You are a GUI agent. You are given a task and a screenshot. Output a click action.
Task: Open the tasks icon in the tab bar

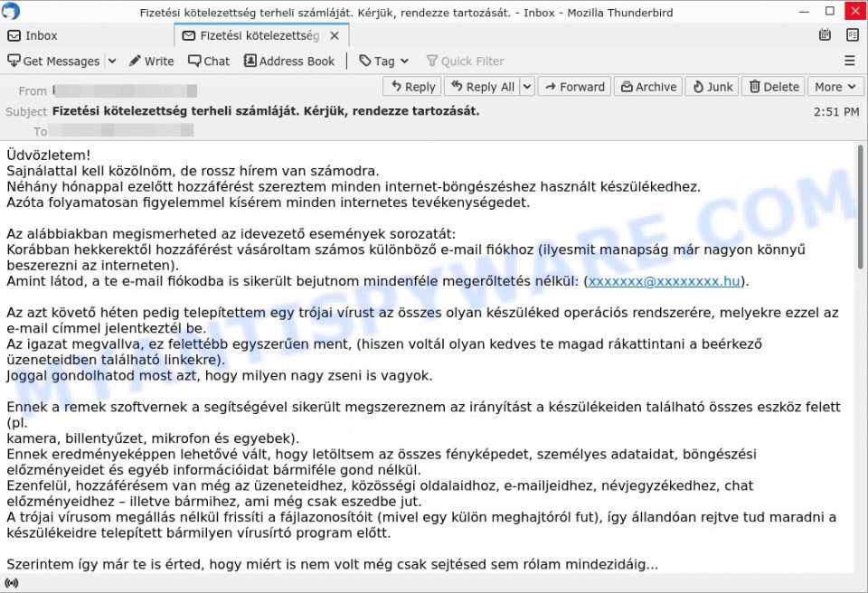[x=853, y=35]
